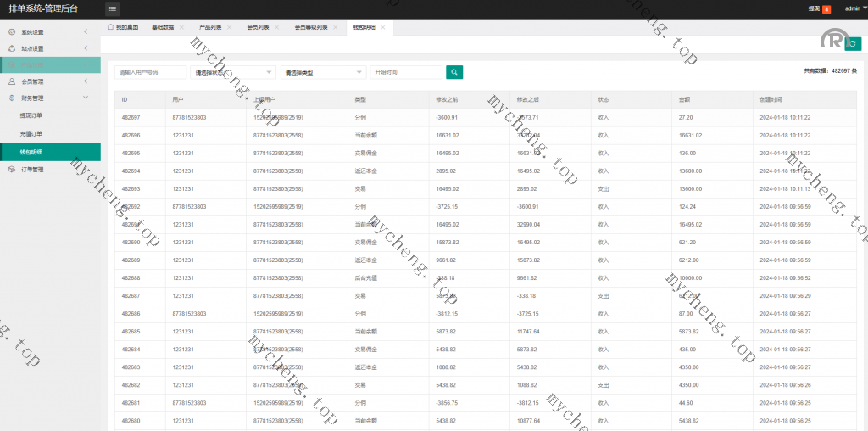This screenshot has height=431, width=868.
Task: Open 提现订单 in the sidebar
Action: coord(31,115)
